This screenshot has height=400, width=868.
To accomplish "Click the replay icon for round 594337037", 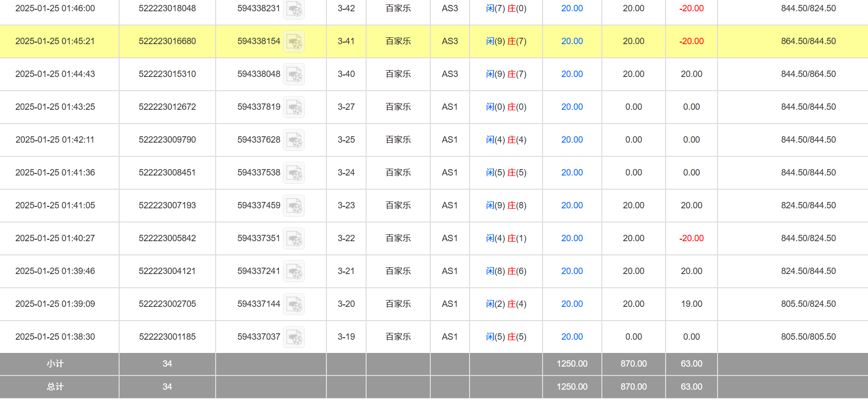I will tap(294, 337).
